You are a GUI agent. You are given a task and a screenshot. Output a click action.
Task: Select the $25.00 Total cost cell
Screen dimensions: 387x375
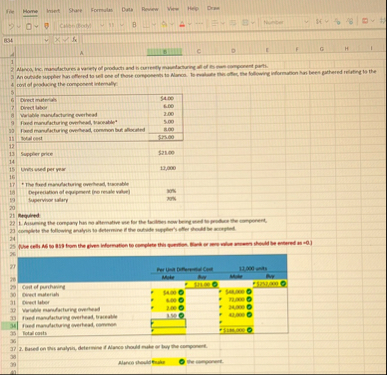click(166, 137)
